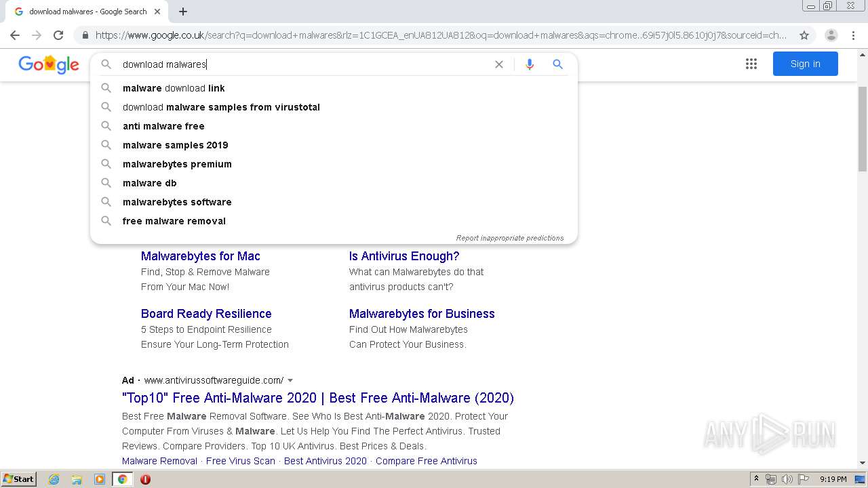The width and height of the screenshot is (868, 488).
Task: Click the URL address bar
Action: pyautogui.click(x=441, y=35)
